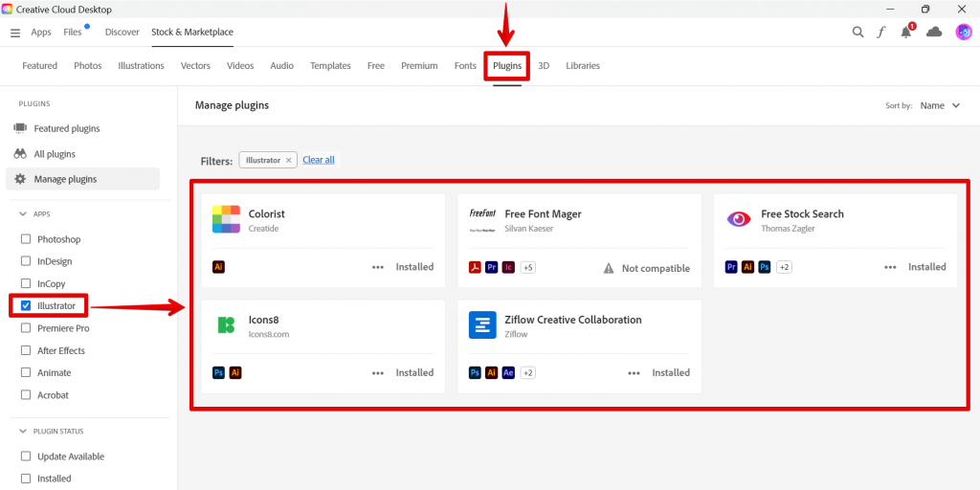The image size is (980, 490).
Task: Open the search magnifier icon in header
Action: point(857,32)
